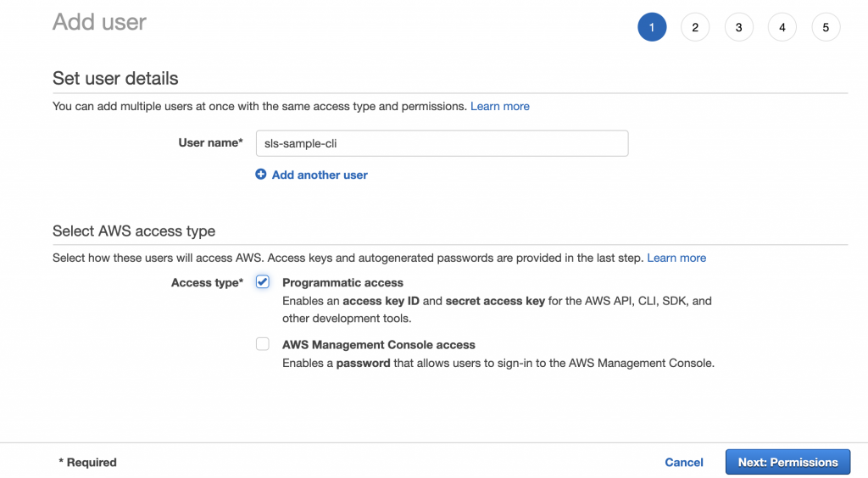
Task: Click step 5 circle indicator
Action: [x=826, y=27]
